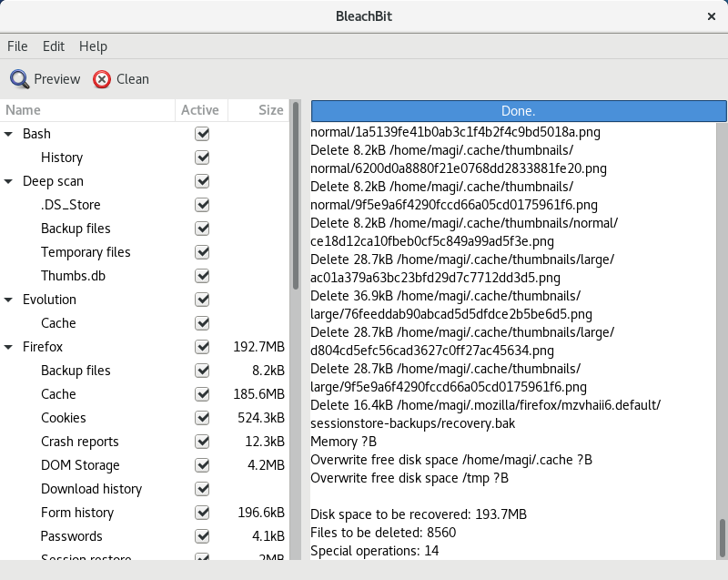Click the 185.6MB Cache size value
The image size is (728, 580).
[259, 395]
